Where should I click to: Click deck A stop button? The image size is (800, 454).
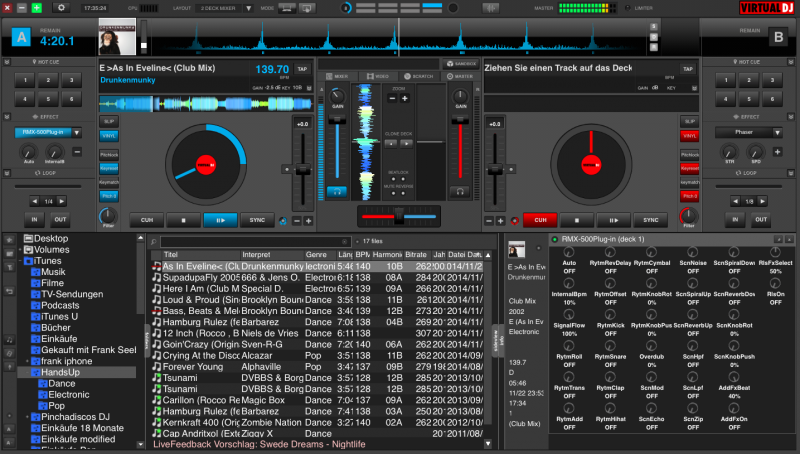(183, 220)
